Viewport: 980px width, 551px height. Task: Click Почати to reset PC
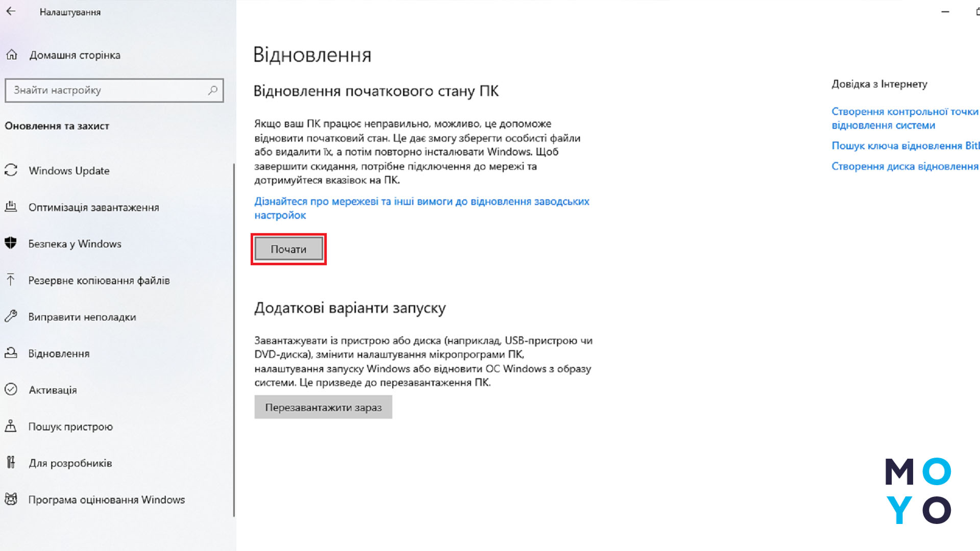coord(288,248)
